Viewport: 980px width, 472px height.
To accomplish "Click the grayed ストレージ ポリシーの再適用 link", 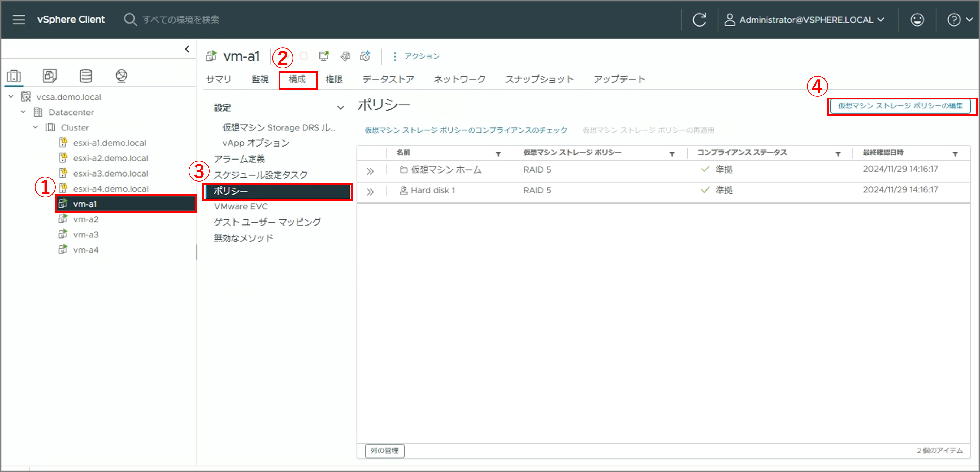I will point(648,130).
